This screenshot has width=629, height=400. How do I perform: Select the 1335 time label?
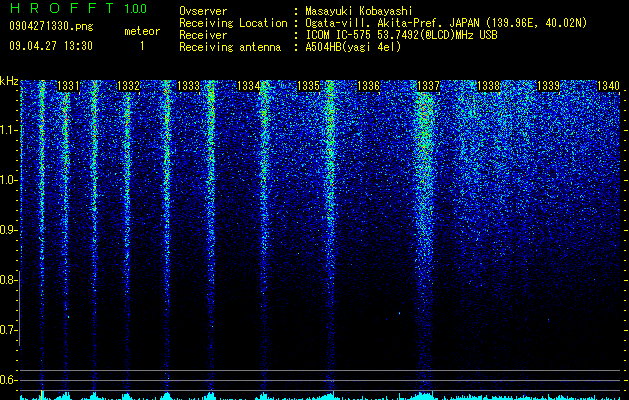pyautogui.click(x=308, y=86)
